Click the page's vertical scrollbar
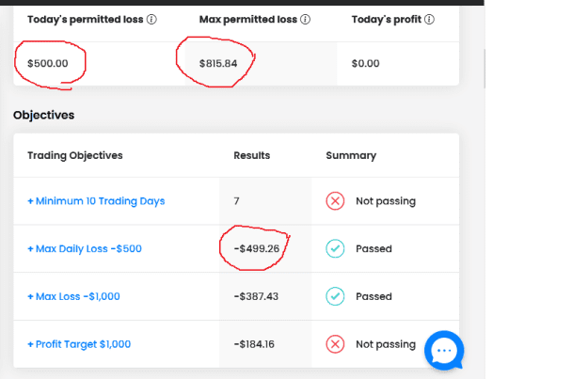 485,69
